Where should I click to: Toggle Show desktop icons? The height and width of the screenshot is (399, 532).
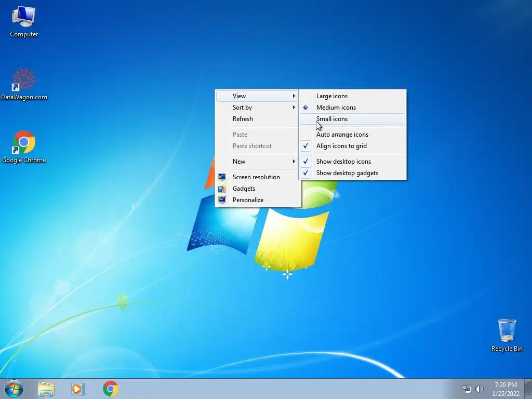tap(352, 162)
